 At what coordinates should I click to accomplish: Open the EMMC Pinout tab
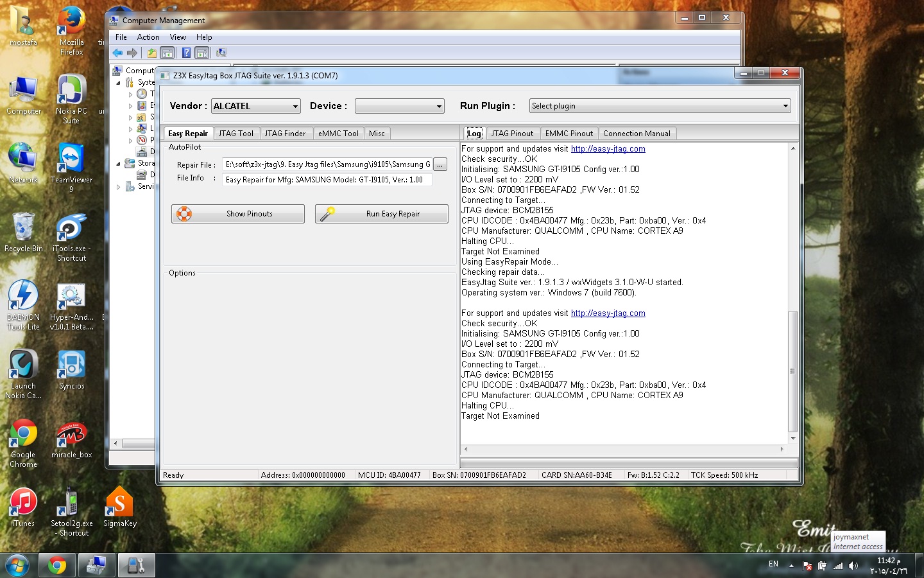point(569,134)
